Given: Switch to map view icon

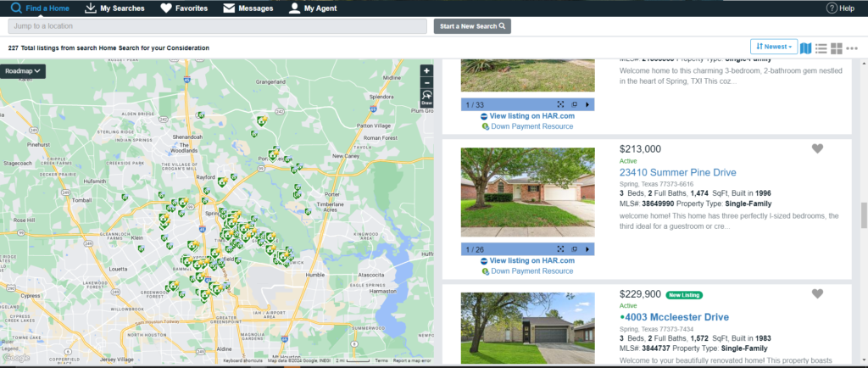Looking at the screenshot, I should (x=805, y=47).
